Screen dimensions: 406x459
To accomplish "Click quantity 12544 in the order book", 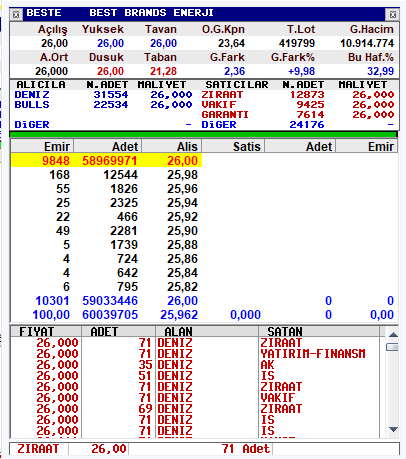I will (120, 175).
